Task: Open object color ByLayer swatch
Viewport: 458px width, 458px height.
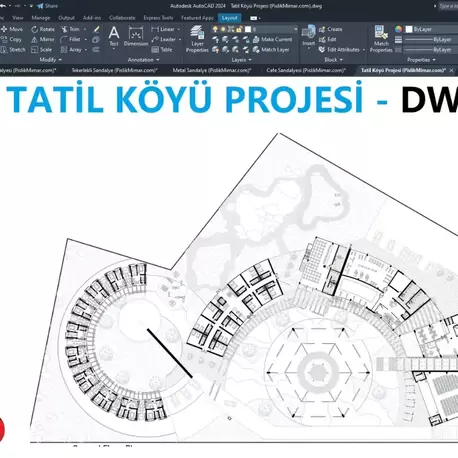Action: pyautogui.click(x=409, y=29)
